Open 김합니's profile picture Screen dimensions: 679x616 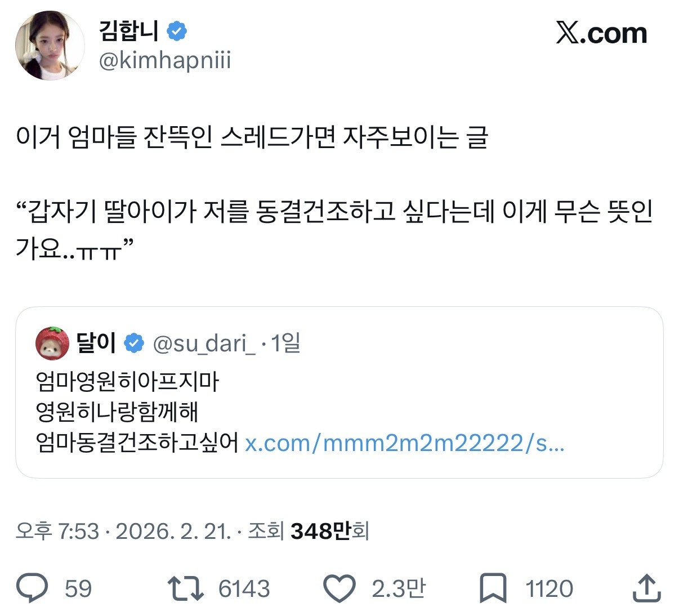coord(50,45)
